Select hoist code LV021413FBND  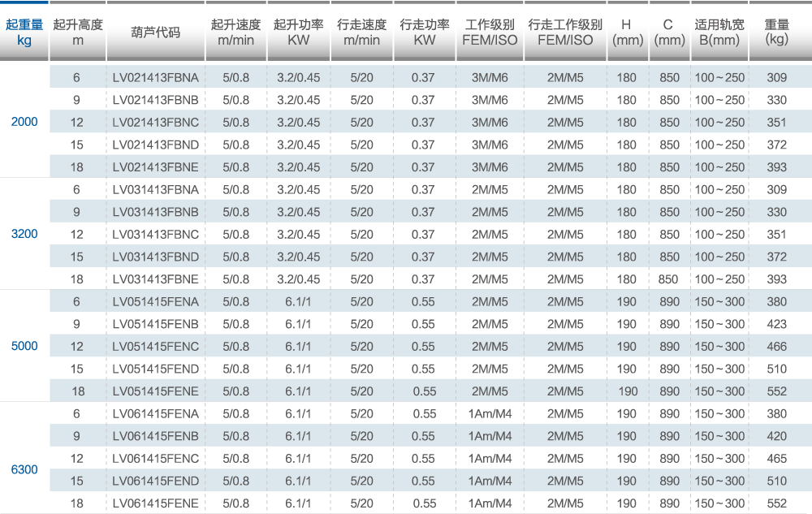[x=155, y=145]
